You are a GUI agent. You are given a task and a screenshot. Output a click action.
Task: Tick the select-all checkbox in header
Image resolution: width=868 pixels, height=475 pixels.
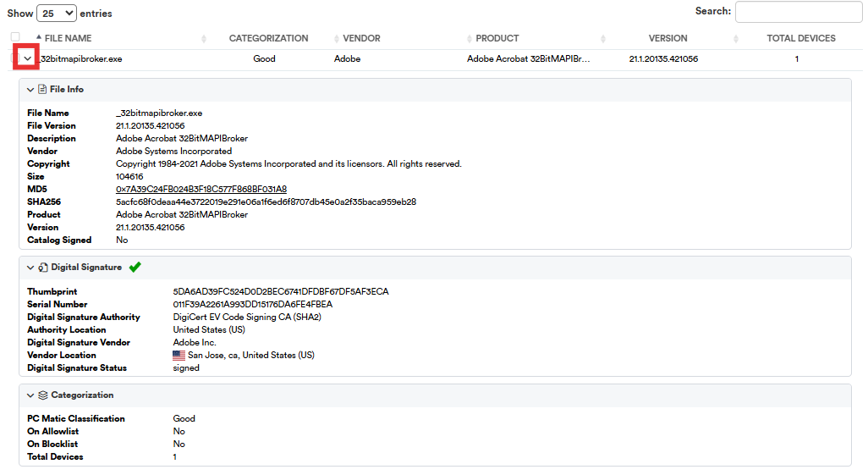click(x=15, y=37)
